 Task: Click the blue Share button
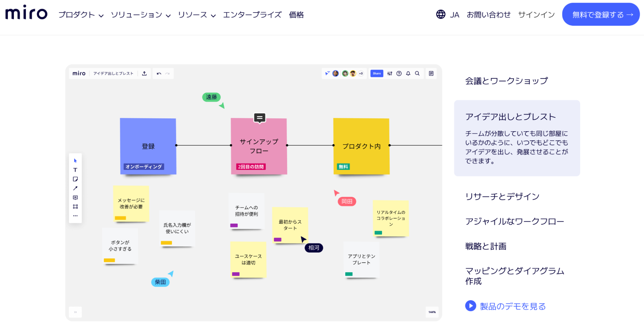pyautogui.click(x=377, y=73)
